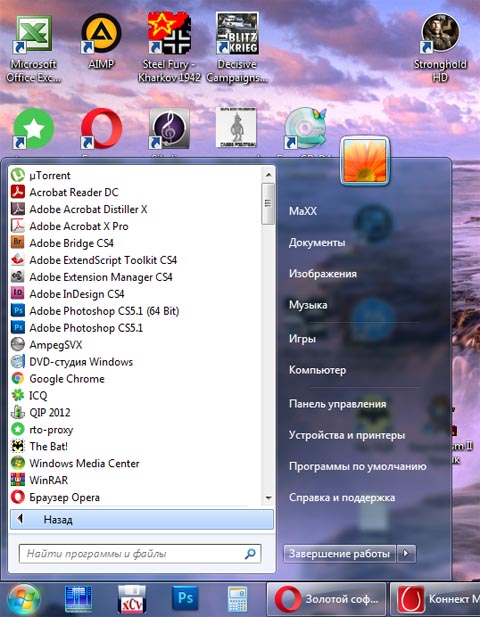Expand shutdown options arrow

tap(406, 554)
